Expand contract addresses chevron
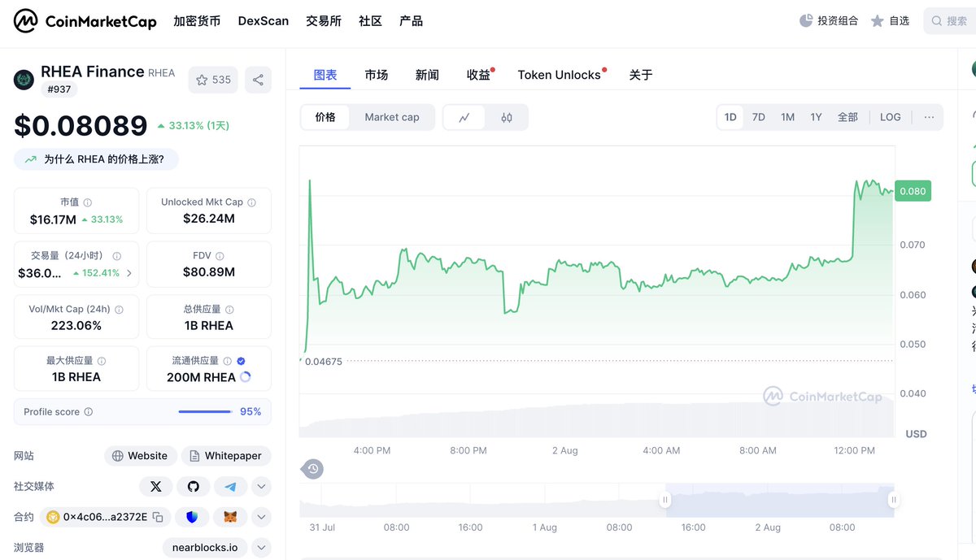This screenshot has height=560, width=976. pos(261,517)
